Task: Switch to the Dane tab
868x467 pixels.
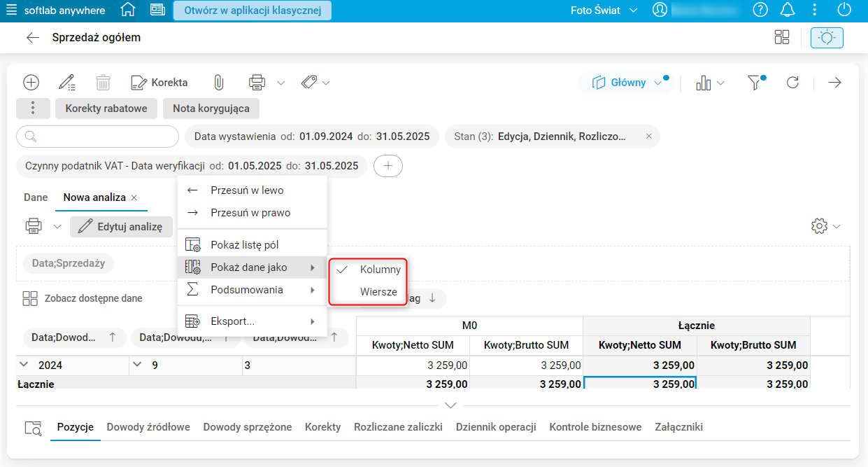Action: [x=36, y=197]
